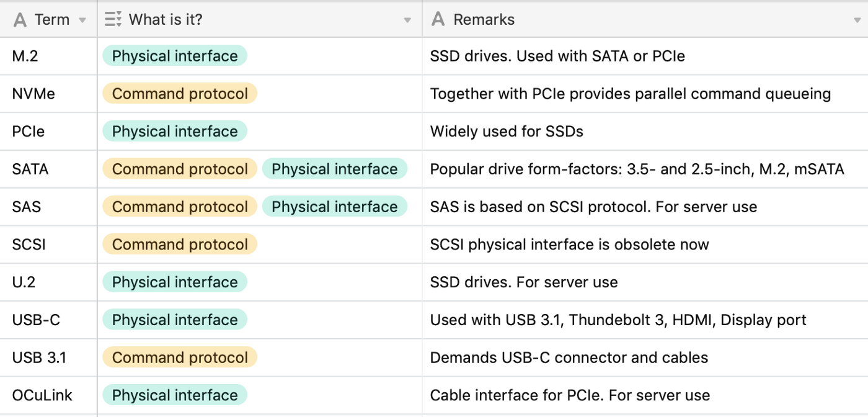Click the remarks cell mentioning Thundebolt 3

[618, 320]
